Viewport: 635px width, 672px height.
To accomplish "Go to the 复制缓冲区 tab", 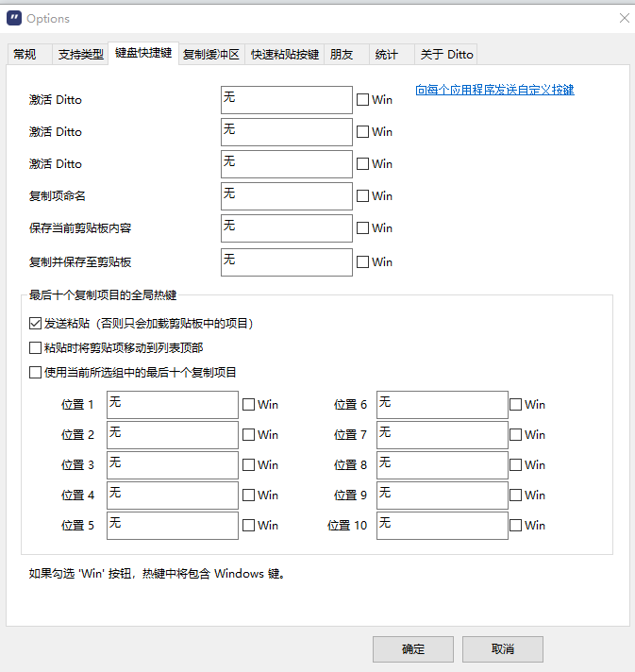I will (211, 55).
